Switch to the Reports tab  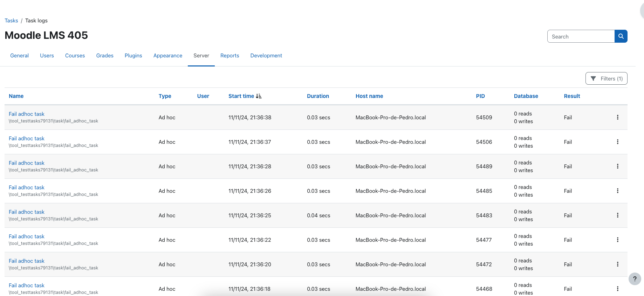click(x=230, y=56)
